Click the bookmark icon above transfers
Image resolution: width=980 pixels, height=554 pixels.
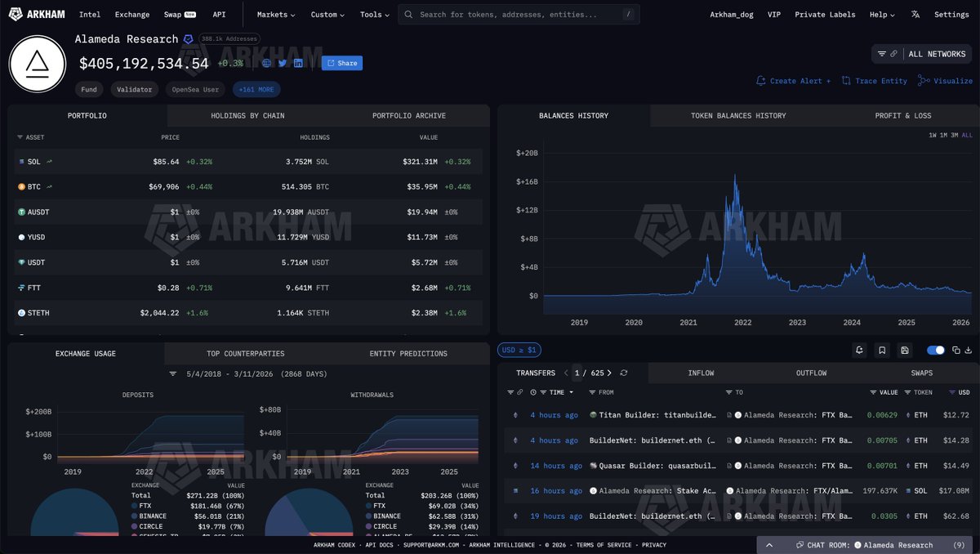tap(882, 350)
